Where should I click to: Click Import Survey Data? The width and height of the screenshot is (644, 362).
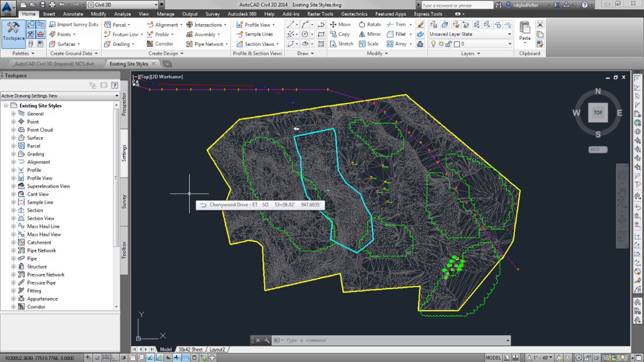click(74, 25)
